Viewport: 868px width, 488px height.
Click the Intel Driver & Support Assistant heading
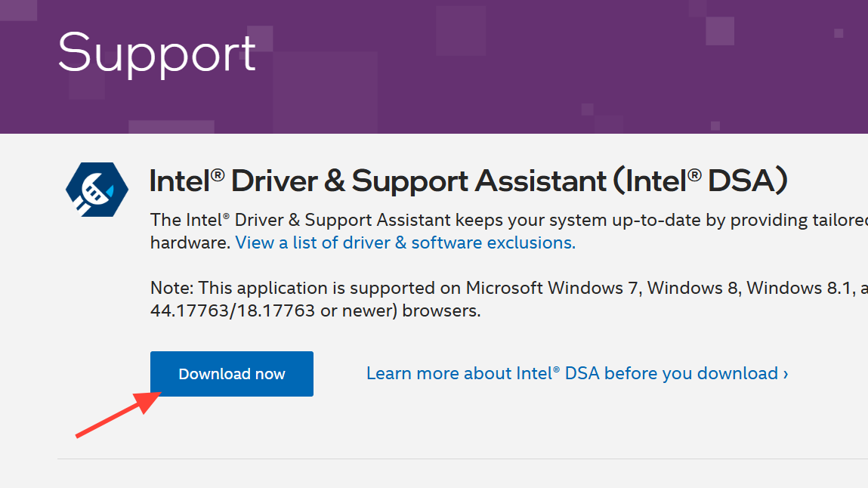[x=468, y=181]
